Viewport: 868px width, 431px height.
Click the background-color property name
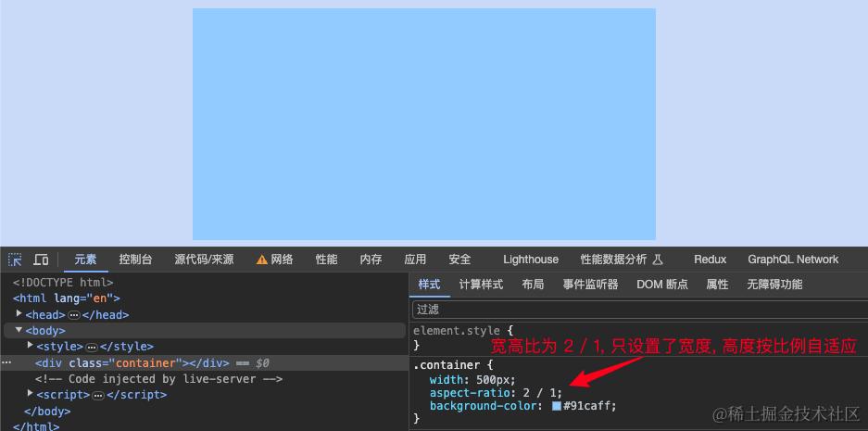click(483, 406)
